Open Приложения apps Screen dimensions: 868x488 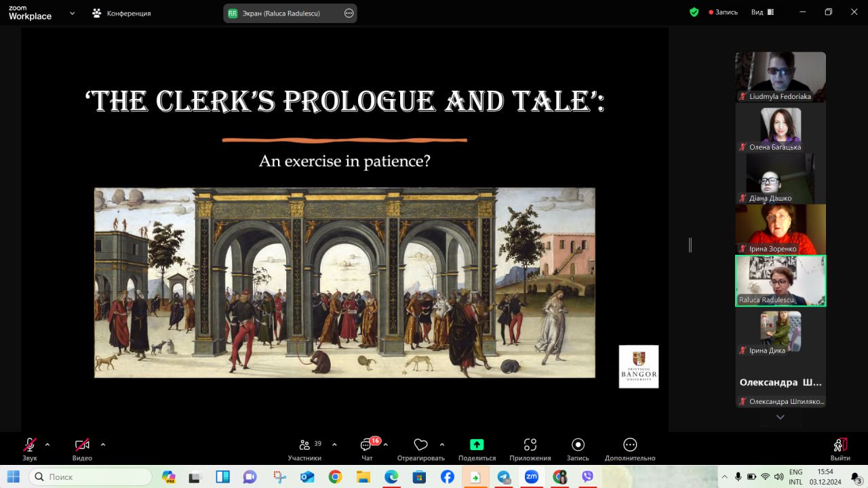[x=530, y=449]
